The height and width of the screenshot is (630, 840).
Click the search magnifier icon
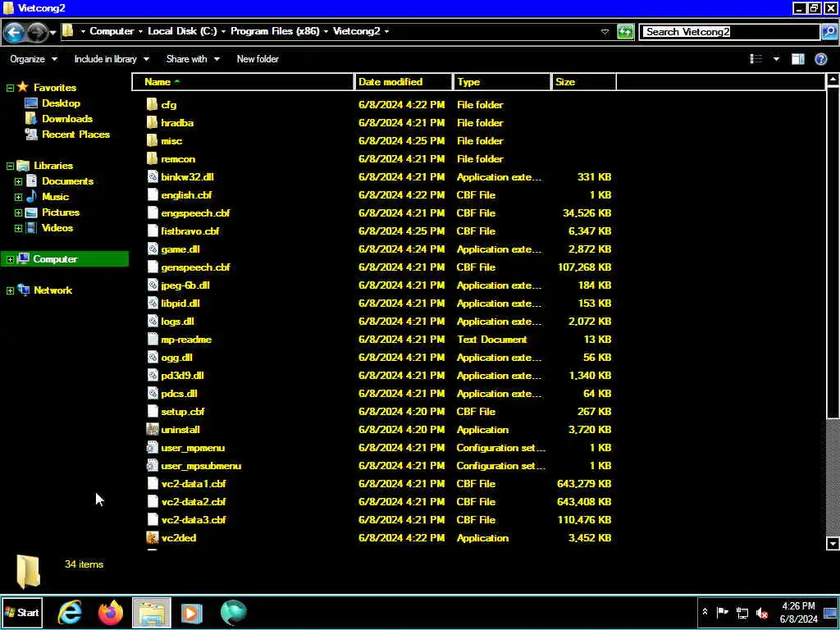point(829,32)
